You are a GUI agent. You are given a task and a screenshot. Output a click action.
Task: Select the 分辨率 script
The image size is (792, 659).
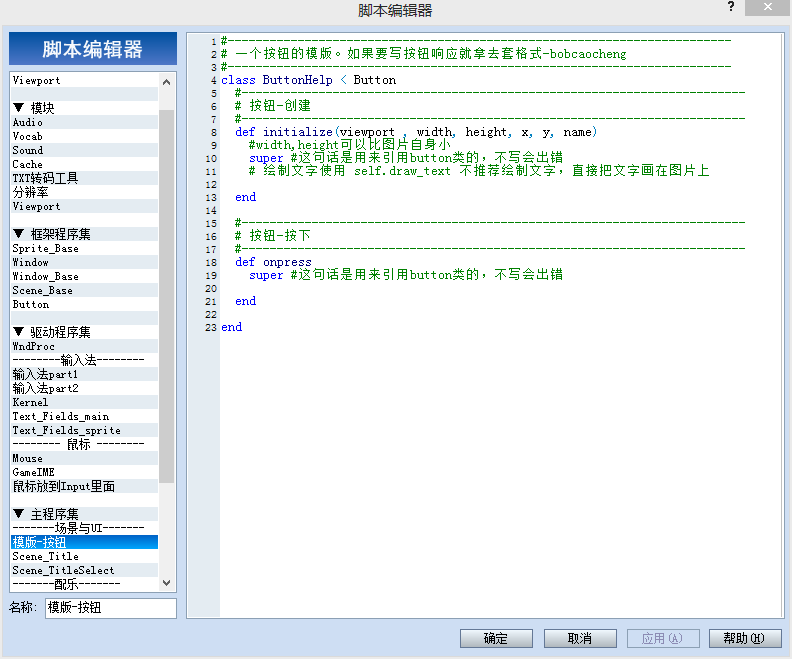(x=84, y=192)
